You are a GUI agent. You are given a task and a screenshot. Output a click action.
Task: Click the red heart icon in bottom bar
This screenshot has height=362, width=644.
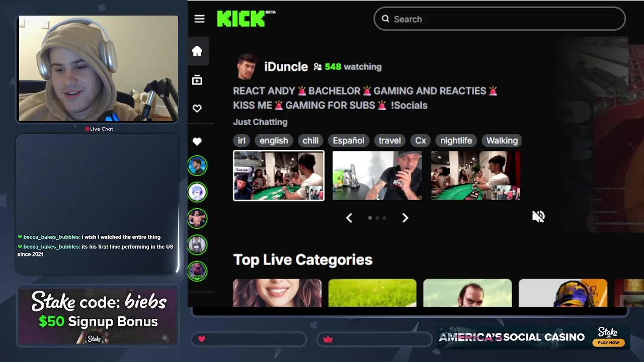point(202,339)
